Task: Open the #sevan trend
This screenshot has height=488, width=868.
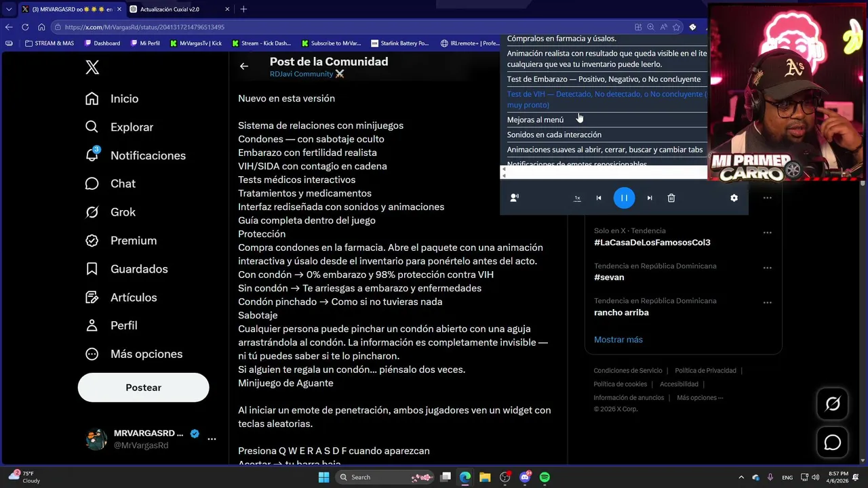Action: [609, 277]
